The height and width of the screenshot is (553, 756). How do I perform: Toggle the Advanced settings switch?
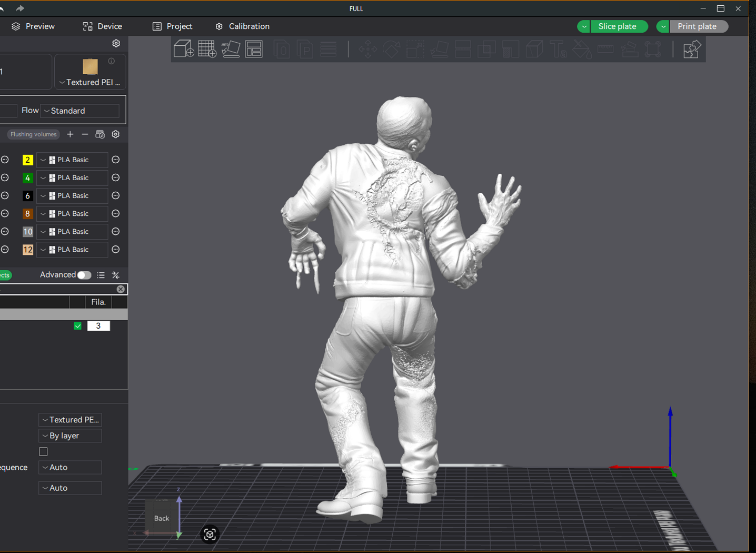[x=84, y=275]
